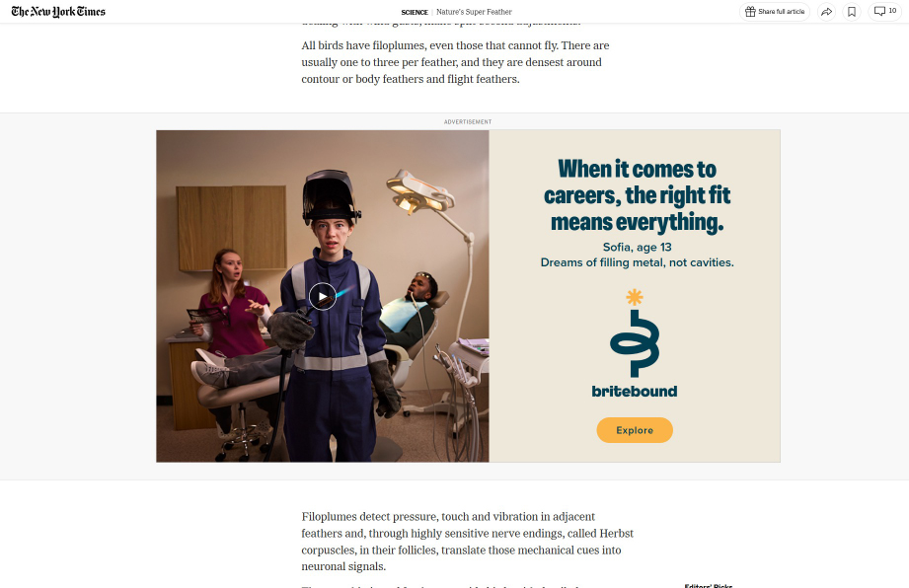Click the dental lamp in the ad photo
Screen dimensions: 909x588
tap(420, 191)
